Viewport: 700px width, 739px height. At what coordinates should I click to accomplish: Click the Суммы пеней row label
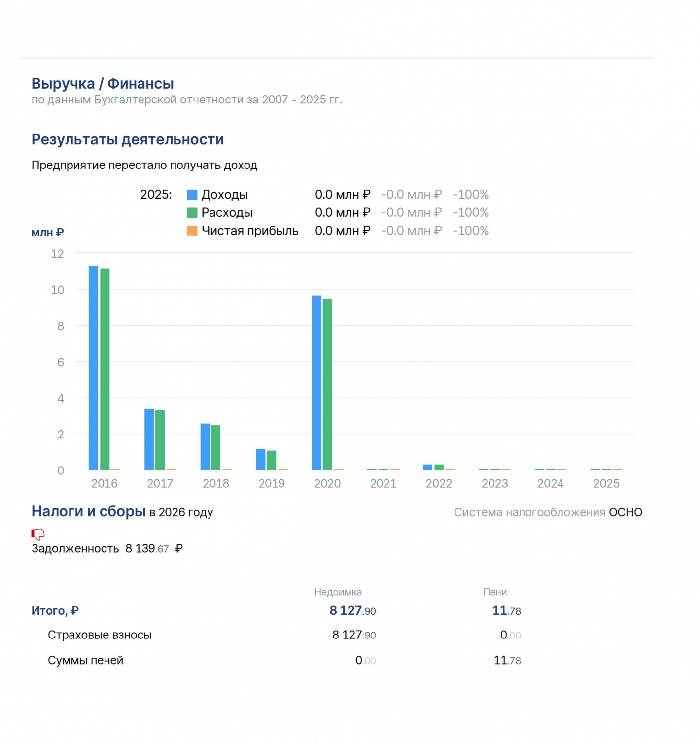point(85,660)
